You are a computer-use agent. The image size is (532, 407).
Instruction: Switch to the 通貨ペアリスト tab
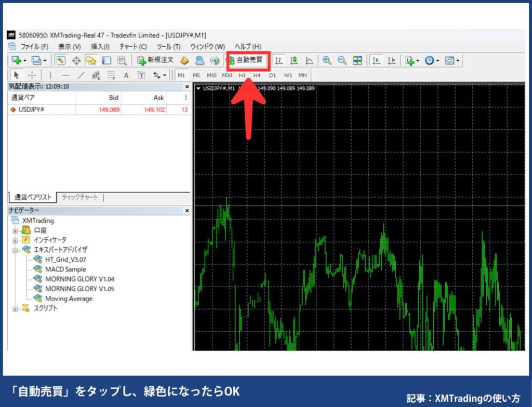click(33, 197)
